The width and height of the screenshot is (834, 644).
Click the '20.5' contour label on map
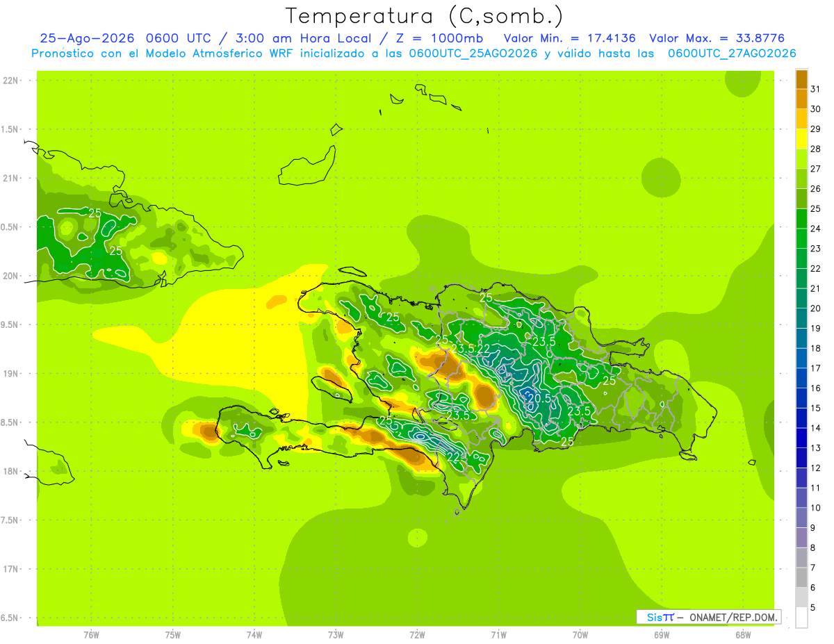click(x=539, y=399)
